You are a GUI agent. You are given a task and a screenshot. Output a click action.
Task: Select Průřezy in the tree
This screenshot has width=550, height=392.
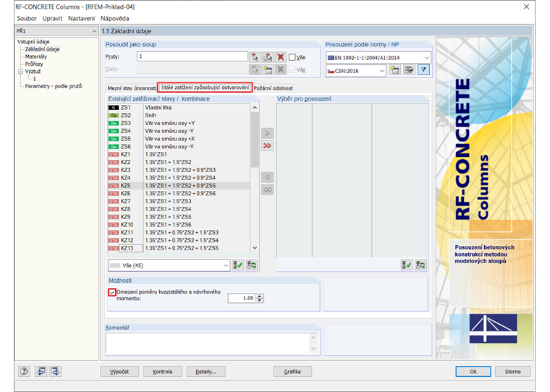coord(34,64)
